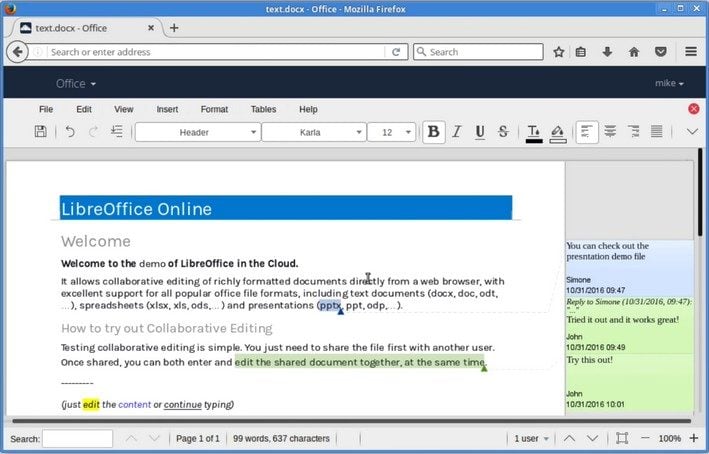Align text right
Viewport: 709px width, 454px height.
pyautogui.click(x=633, y=132)
